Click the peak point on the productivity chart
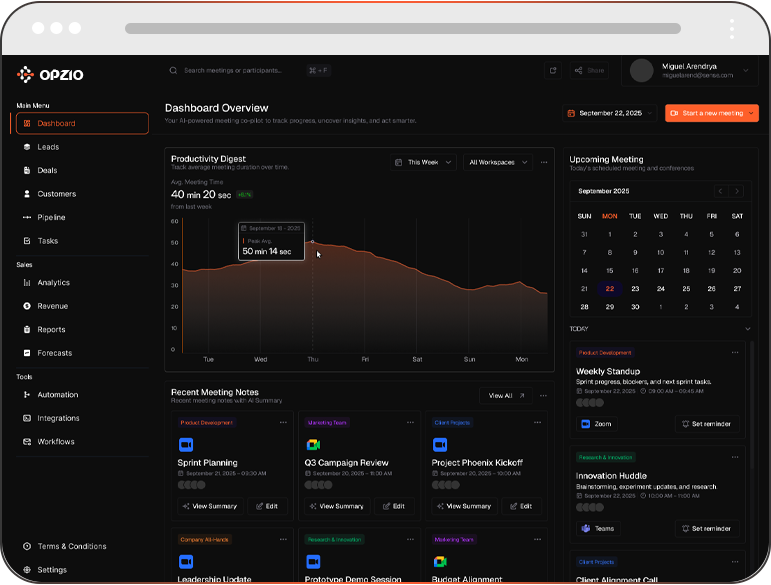The width and height of the screenshot is (771, 585). coord(313,241)
